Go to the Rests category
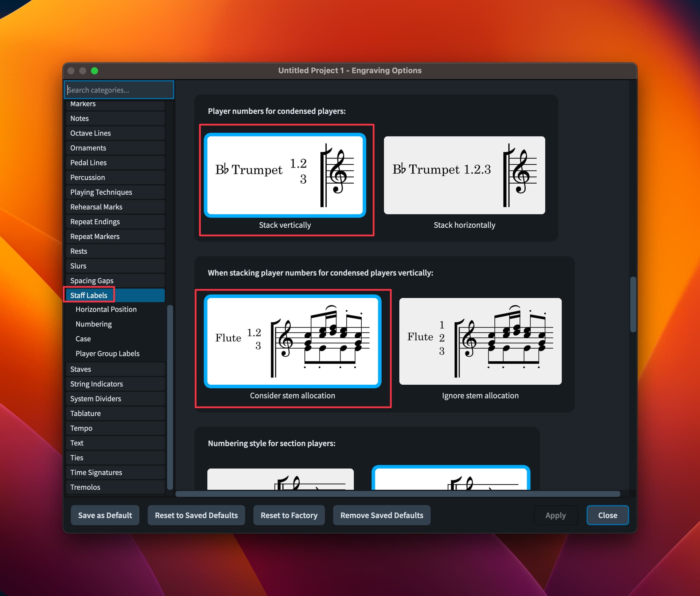Screen dimensions: 700x596 [x=115, y=251]
